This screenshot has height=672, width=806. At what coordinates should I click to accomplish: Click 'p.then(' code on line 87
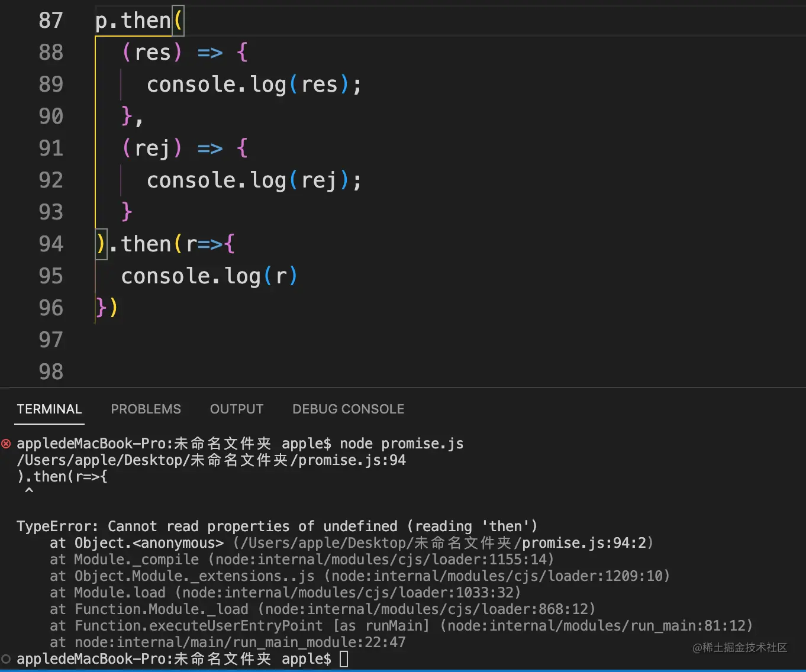pos(140,21)
